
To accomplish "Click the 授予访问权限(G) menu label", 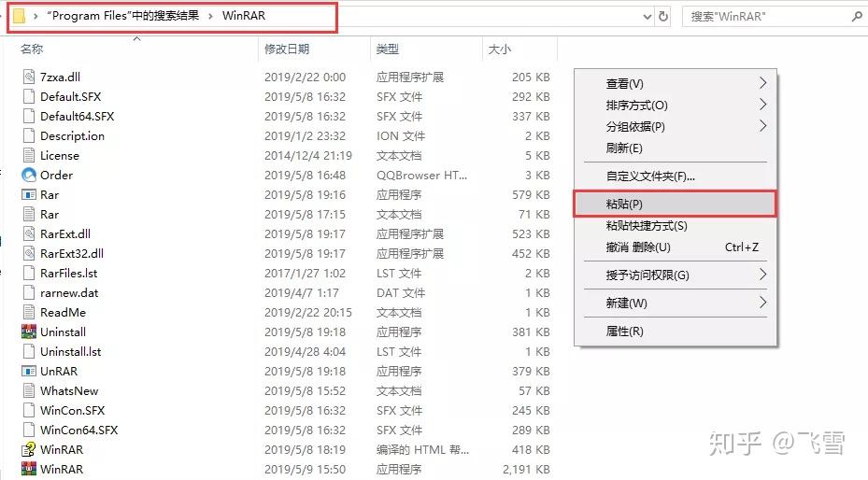I will 647,275.
